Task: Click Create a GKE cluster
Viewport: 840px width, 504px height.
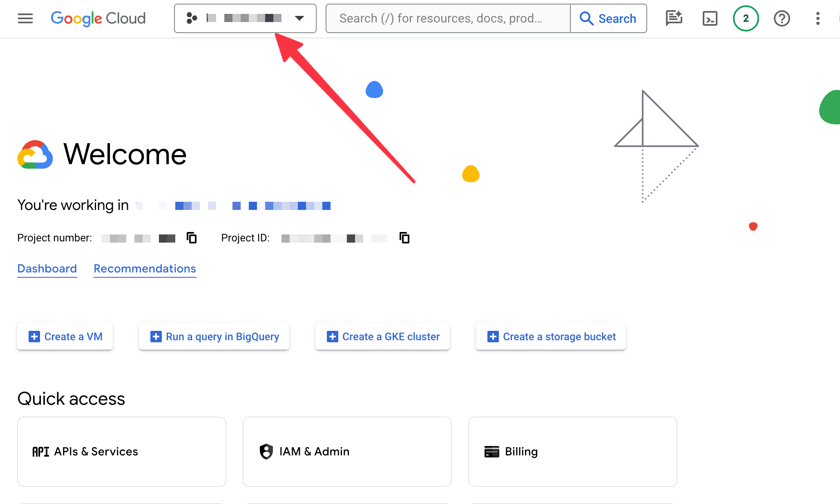Action: tap(382, 337)
